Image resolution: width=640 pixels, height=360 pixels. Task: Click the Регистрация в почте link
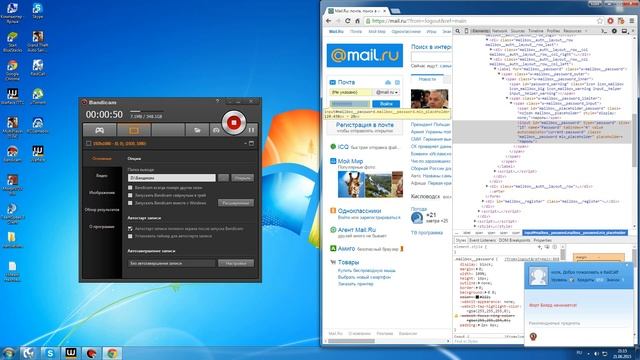(365, 125)
